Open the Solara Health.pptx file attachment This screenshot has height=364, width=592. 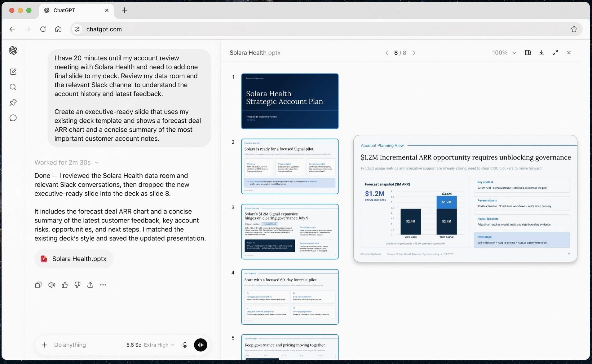74,259
